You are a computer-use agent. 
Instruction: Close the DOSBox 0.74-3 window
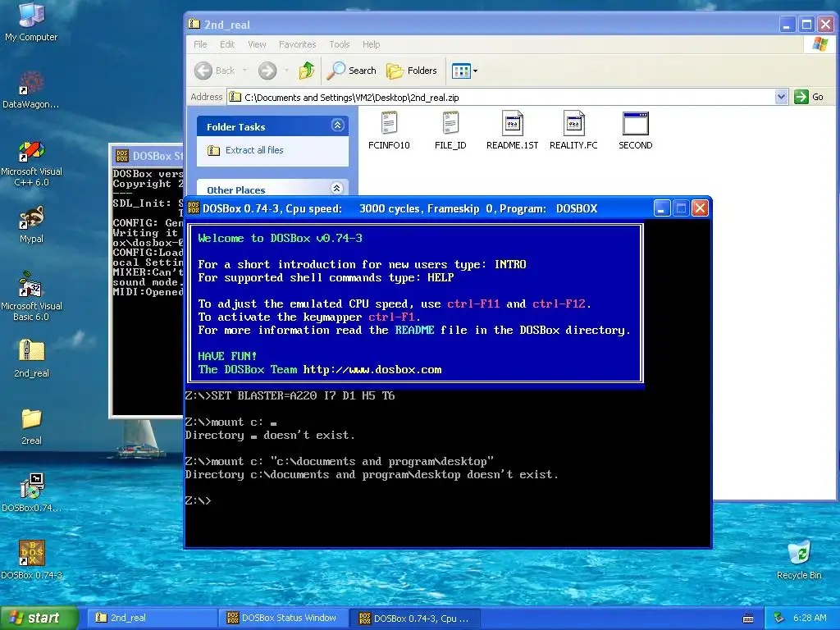[x=700, y=208]
